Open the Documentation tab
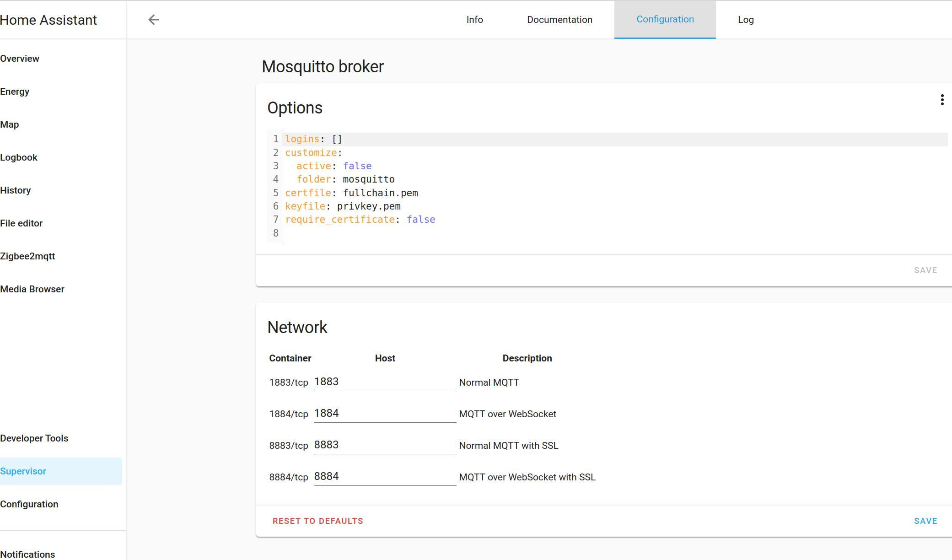The height and width of the screenshot is (560, 952). pos(559,20)
